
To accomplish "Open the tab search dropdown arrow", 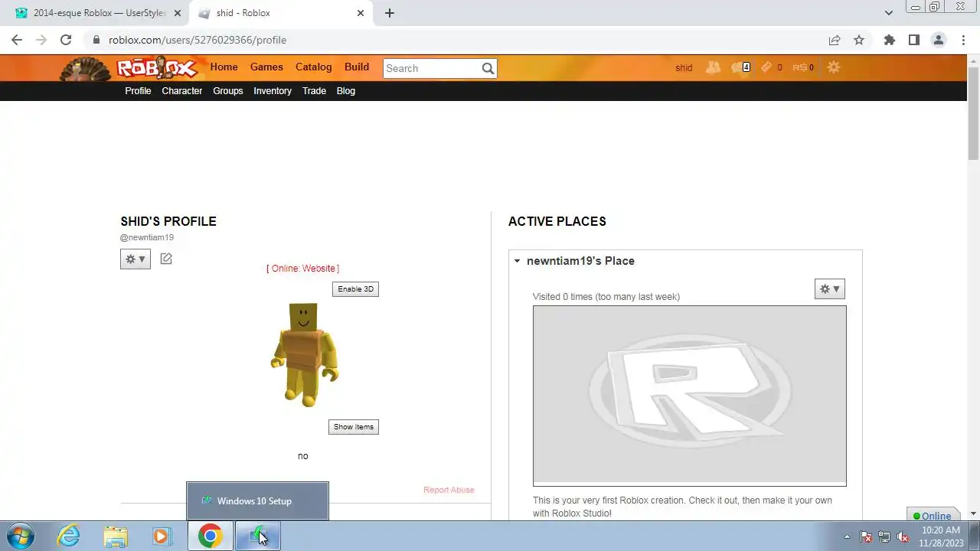I will pyautogui.click(x=889, y=13).
